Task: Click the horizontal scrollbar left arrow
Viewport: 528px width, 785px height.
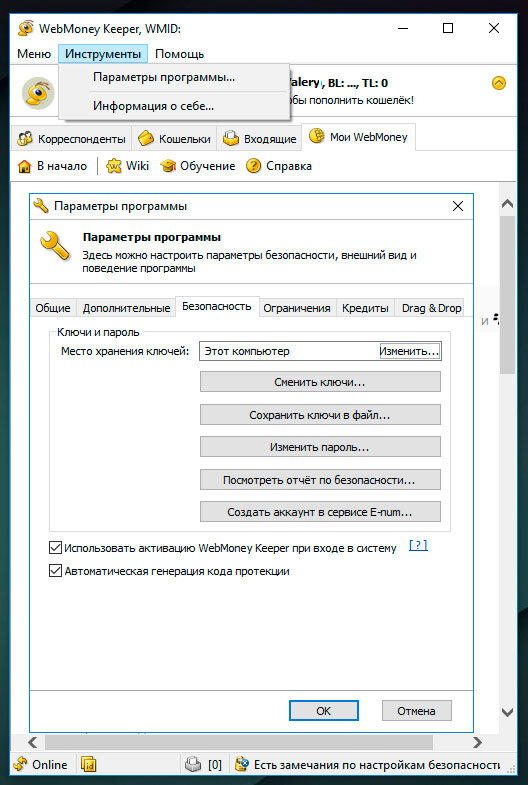Action: coord(33,742)
